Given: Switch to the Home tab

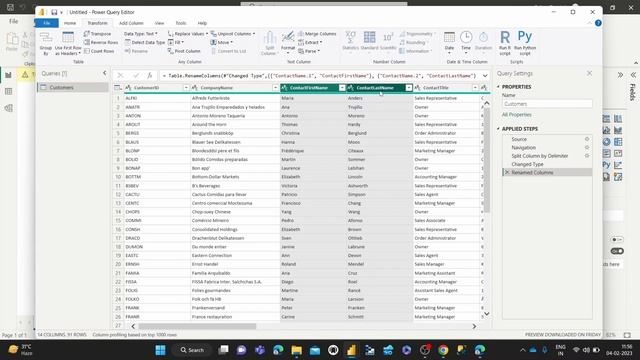Looking at the screenshot, I should point(70,23).
